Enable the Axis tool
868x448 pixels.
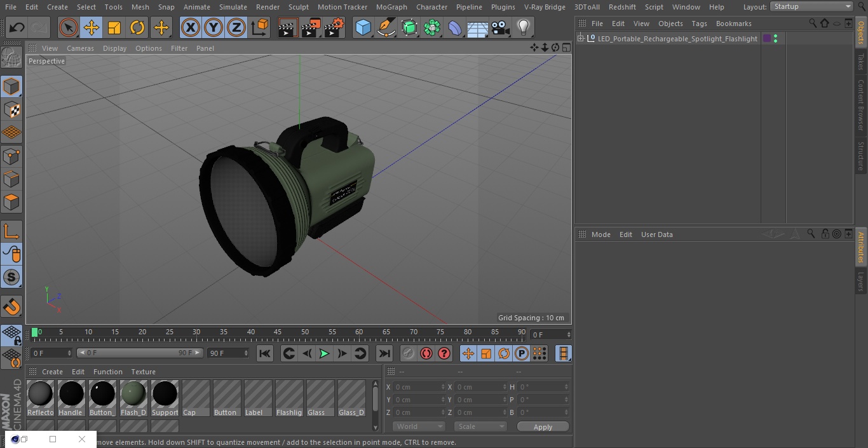11,231
